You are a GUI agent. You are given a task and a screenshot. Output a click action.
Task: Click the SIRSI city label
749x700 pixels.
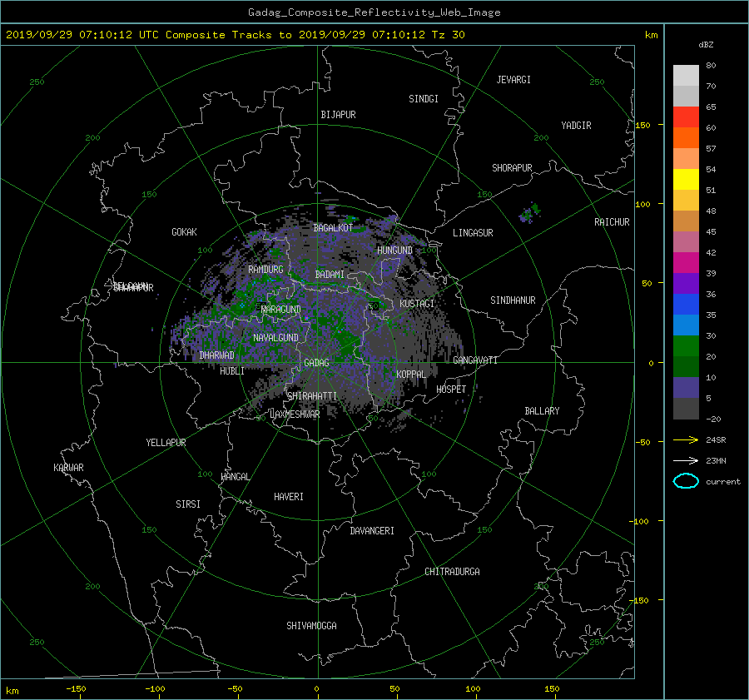tap(188, 504)
